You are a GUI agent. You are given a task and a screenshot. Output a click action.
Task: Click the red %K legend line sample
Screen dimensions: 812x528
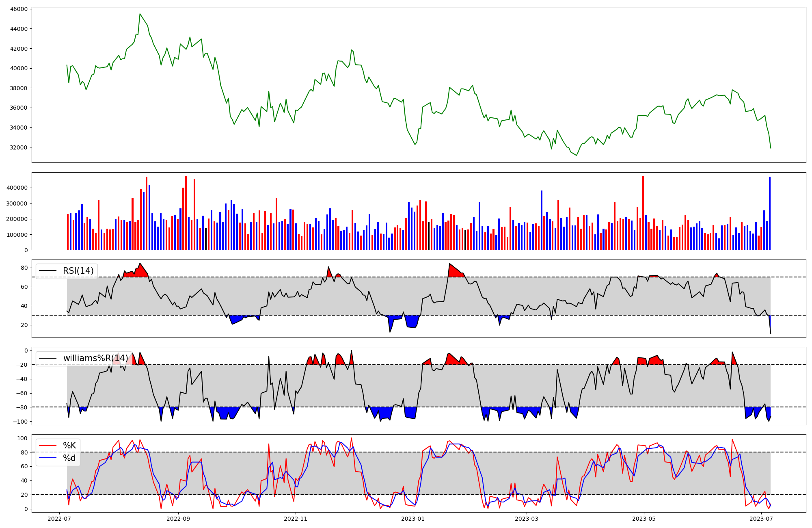coord(47,446)
